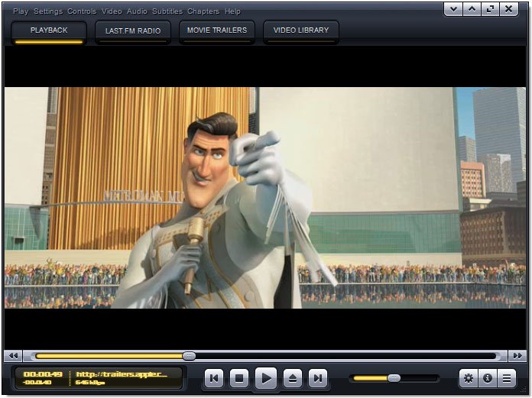Open the Controls menu

(82, 11)
